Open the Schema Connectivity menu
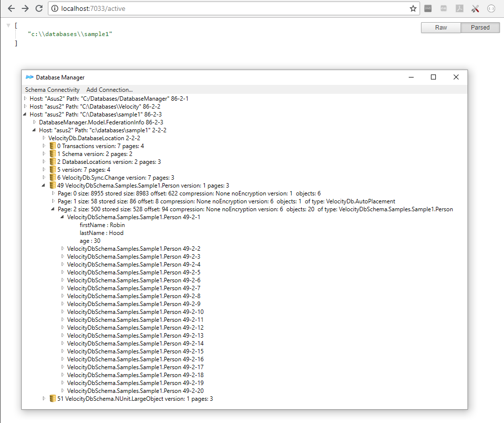 (52, 90)
